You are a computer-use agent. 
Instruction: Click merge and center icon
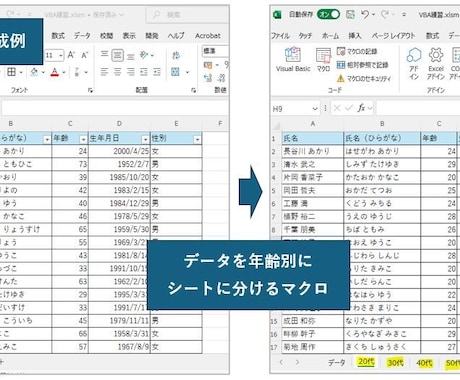point(175,71)
